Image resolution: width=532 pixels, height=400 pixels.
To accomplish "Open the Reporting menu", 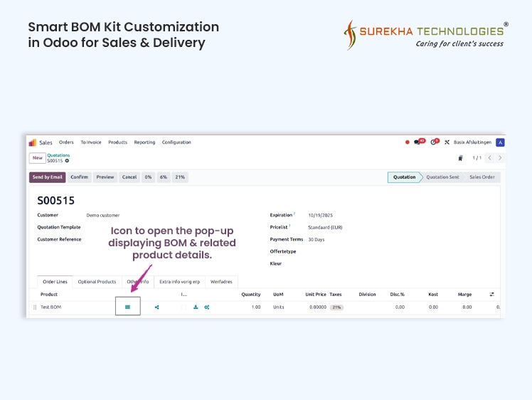I will click(144, 142).
